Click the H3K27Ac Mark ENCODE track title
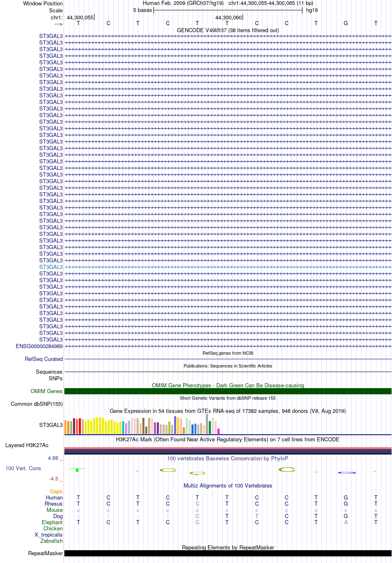Viewport: 392px width, 563px height. pyautogui.click(x=228, y=439)
